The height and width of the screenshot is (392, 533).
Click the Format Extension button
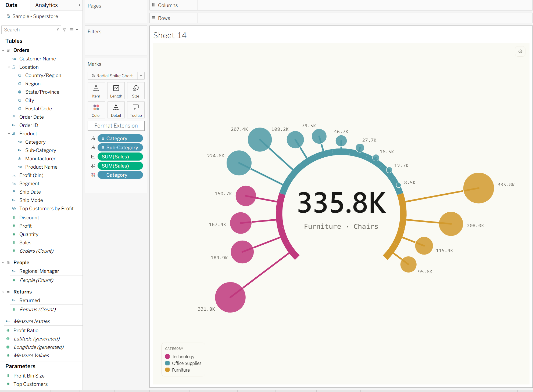click(x=116, y=126)
